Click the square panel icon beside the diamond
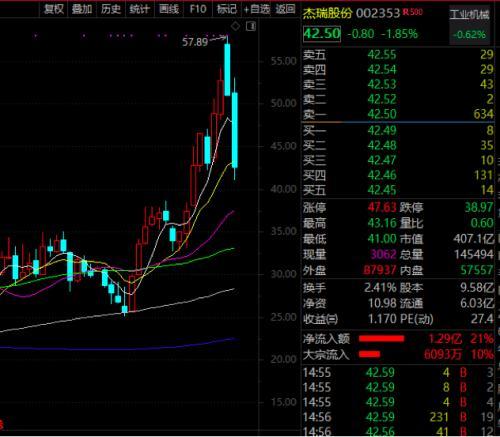The width and height of the screenshot is (500, 437). 251,26
